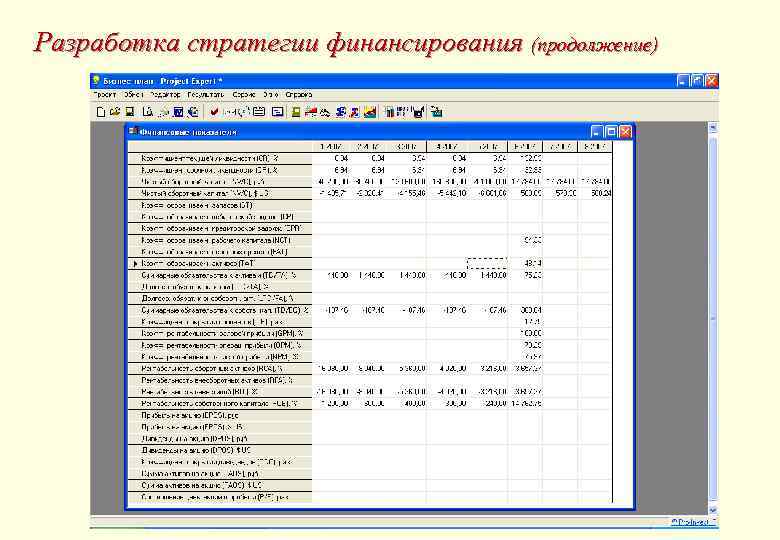Viewport: 780px width, 540px height.
Task: Click the blue text box toolbar icon
Action: pyautogui.click(x=278, y=112)
